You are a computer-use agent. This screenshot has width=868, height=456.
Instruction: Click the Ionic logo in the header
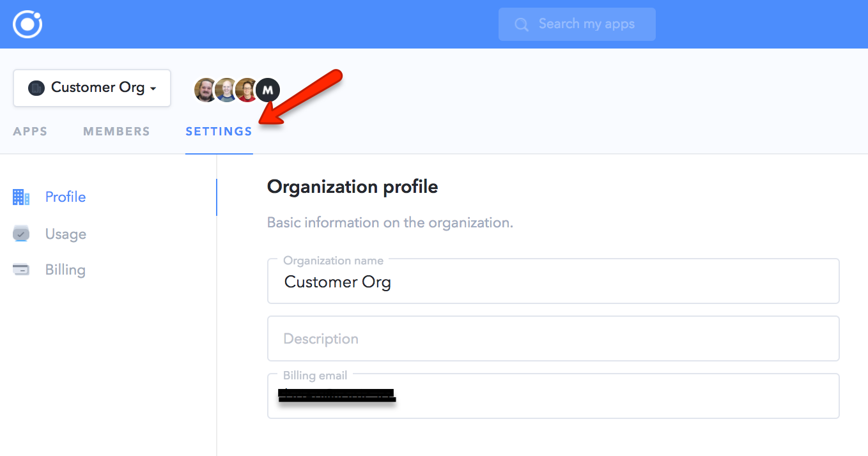(27, 24)
